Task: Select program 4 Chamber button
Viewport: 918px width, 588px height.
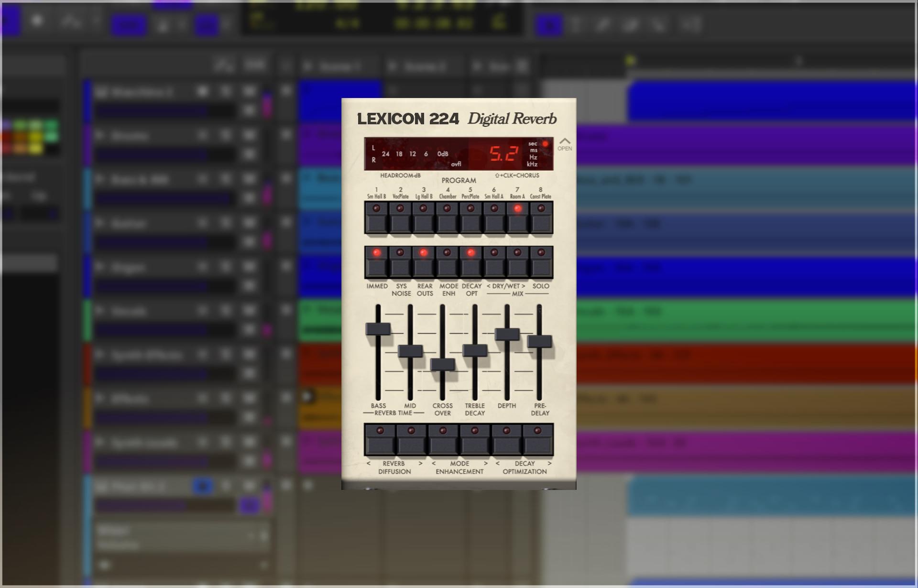Action: tap(447, 218)
